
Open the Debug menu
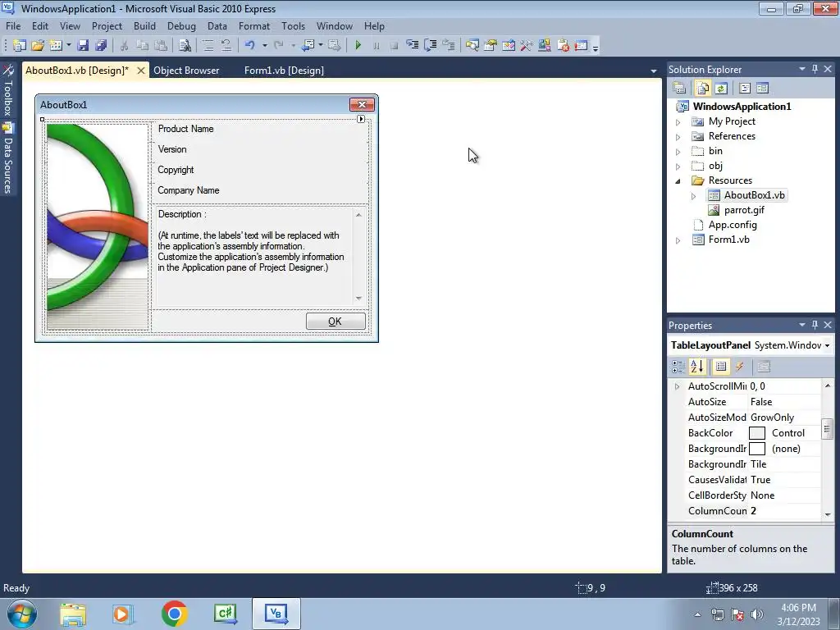coord(181,25)
